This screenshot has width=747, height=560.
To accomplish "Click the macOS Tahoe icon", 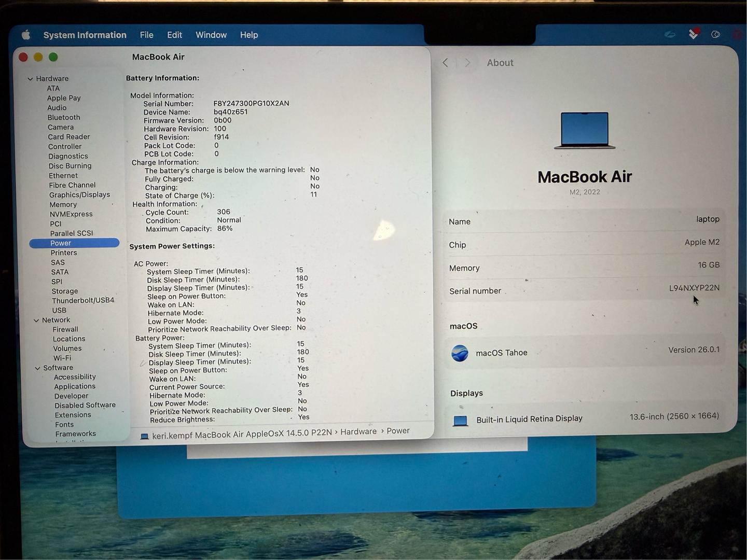I will [460, 353].
